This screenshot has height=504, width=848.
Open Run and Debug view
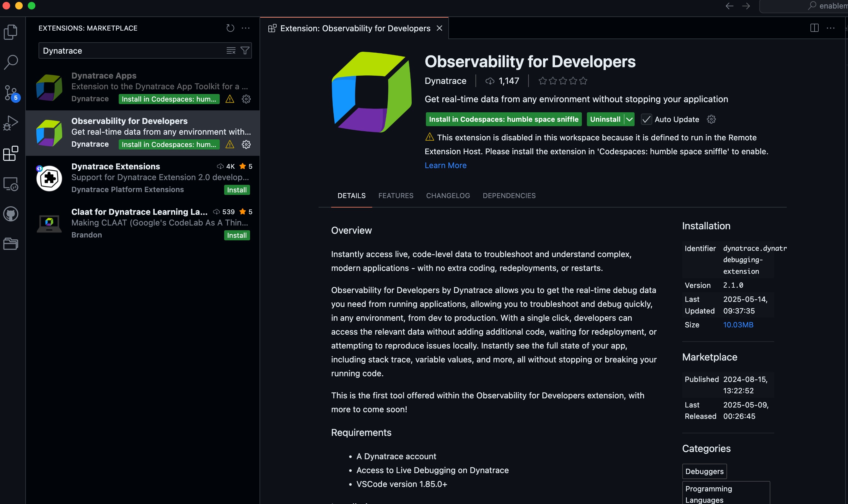(10, 123)
